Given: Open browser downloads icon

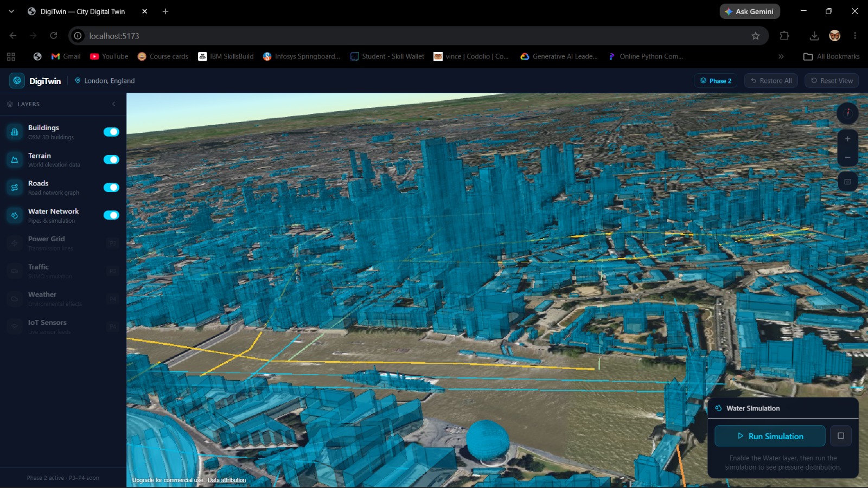Looking at the screenshot, I should point(814,36).
